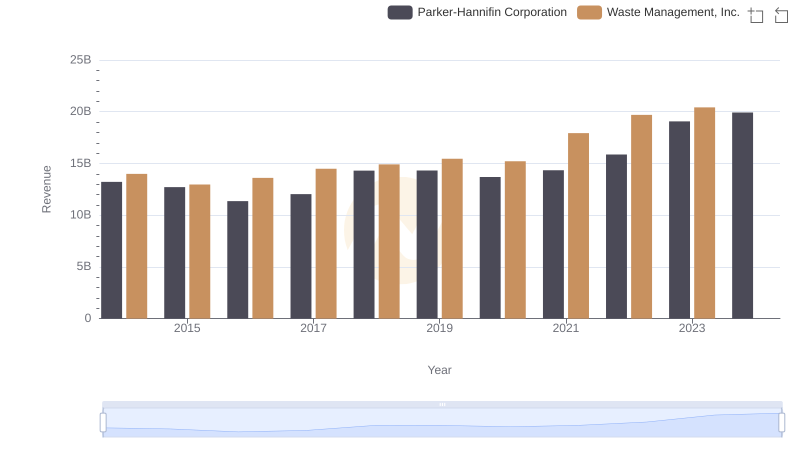Viewport: 800px width, 461px height.
Task: Toggle Parker-Hannifin Corporation legend swatch
Action: pyautogui.click(x=400, y=12)
